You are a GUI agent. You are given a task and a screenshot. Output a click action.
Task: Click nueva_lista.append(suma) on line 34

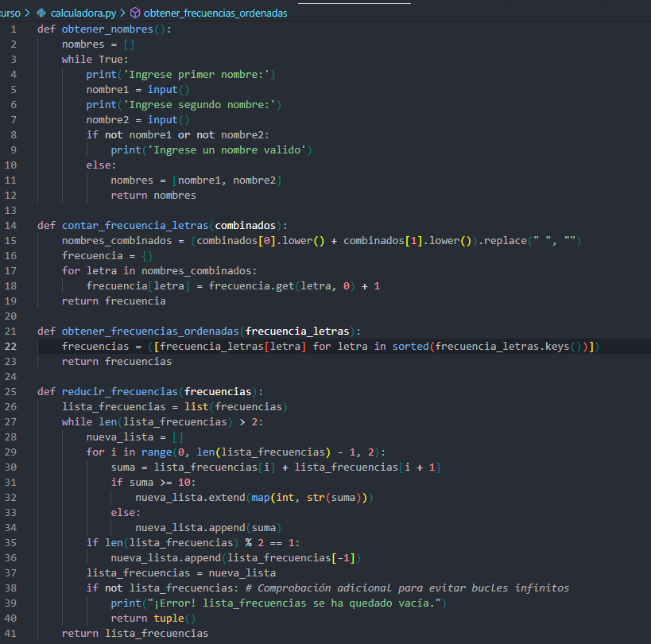208,528
